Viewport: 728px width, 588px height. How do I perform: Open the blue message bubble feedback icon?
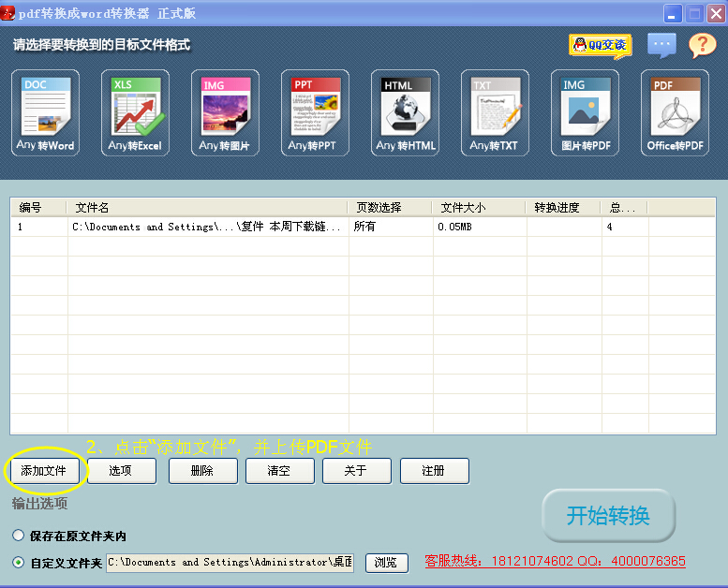(661, 45)
